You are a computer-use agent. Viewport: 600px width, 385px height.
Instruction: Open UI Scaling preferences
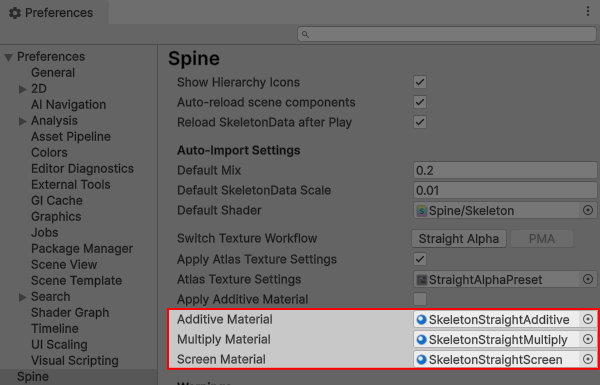pyautogui.click(x=59, y=345)
